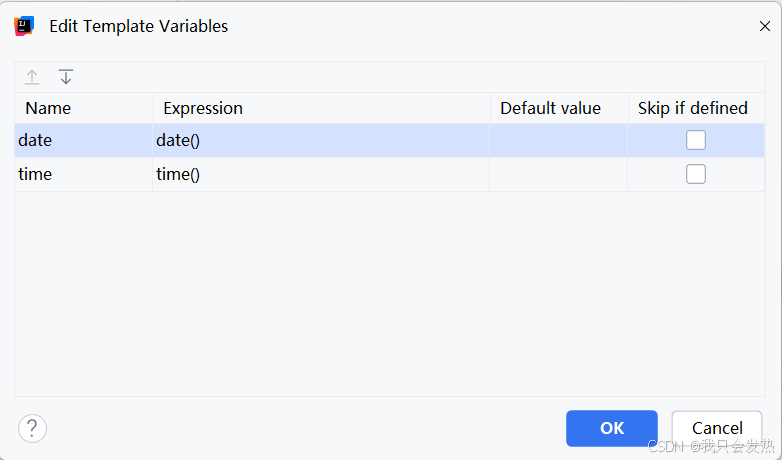Click the move down arrow icon
The image size is (782, 460).
pos(66,77)
